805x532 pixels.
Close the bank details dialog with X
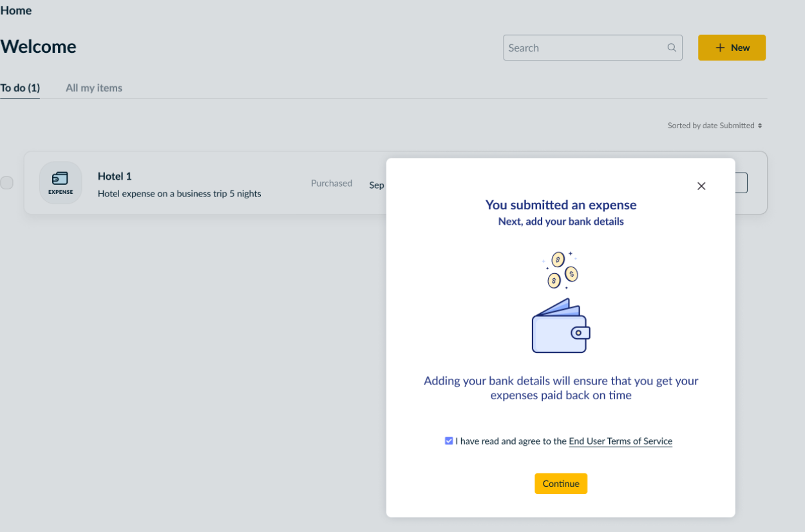click(701, 186)
